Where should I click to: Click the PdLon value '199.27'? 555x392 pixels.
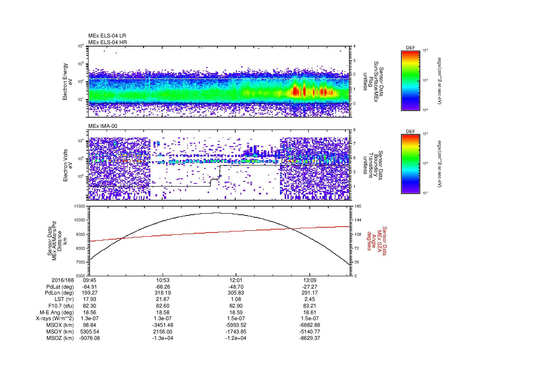90,293
